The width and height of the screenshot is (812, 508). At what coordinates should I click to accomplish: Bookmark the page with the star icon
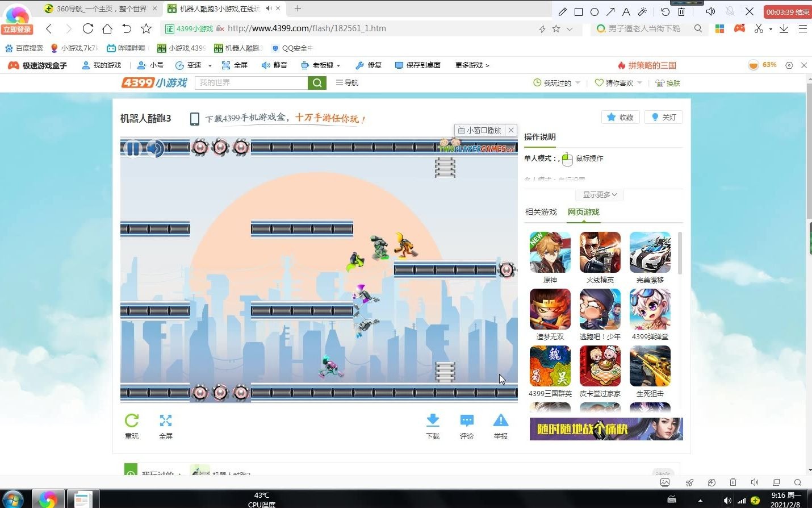point(146,28)
